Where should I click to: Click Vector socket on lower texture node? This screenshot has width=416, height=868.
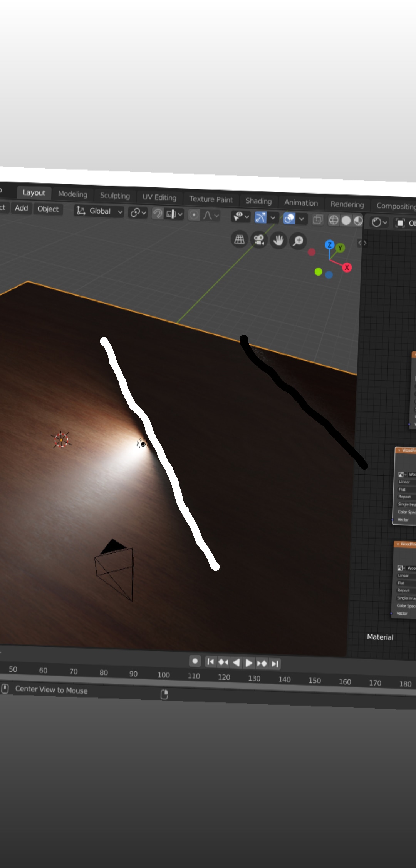392,613
